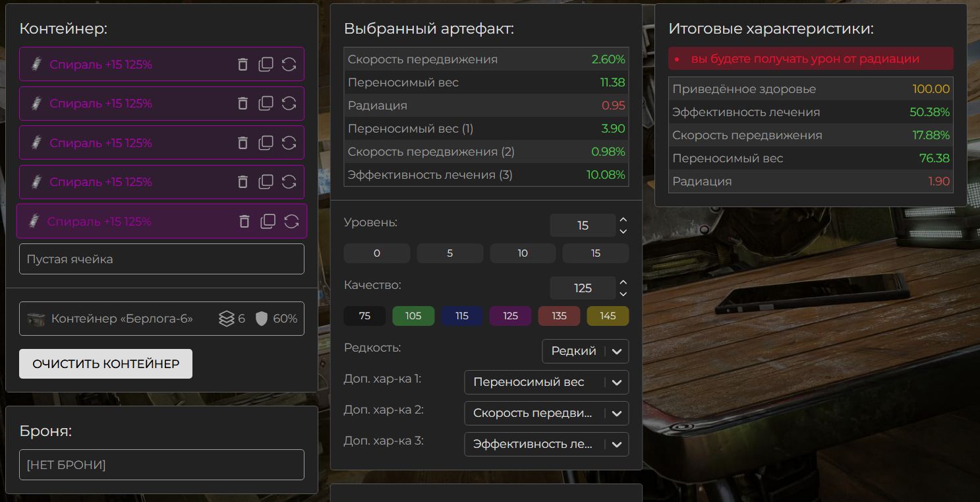The height and width of the screenshot is (502, 980).
Task: Duplicate the third Спираль artifact row
Action: [266, 142]
